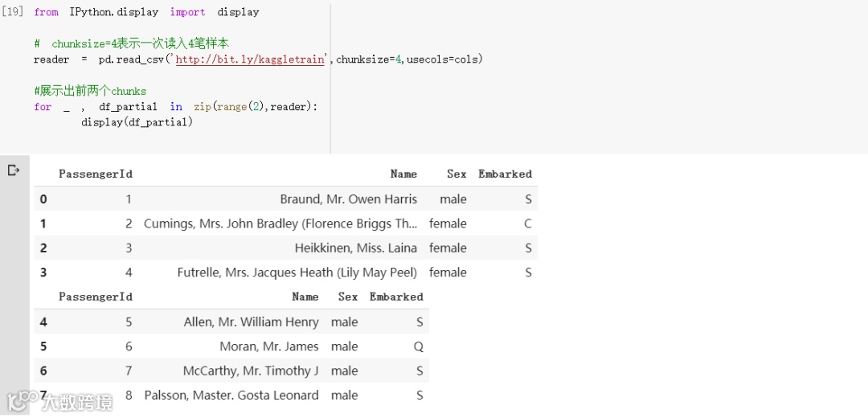Select the Allen, Mr. William Henry cell
The width and height of the screenshot is (868, 418).
251,322
